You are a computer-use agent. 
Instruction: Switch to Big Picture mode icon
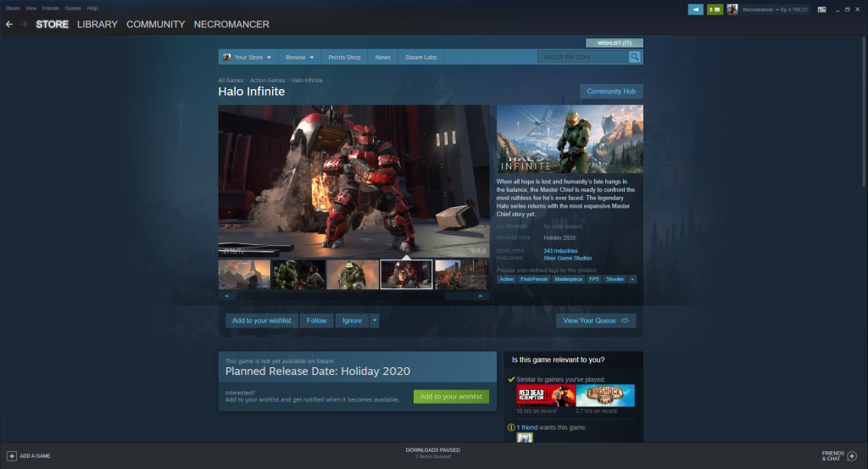coord(822,9)
